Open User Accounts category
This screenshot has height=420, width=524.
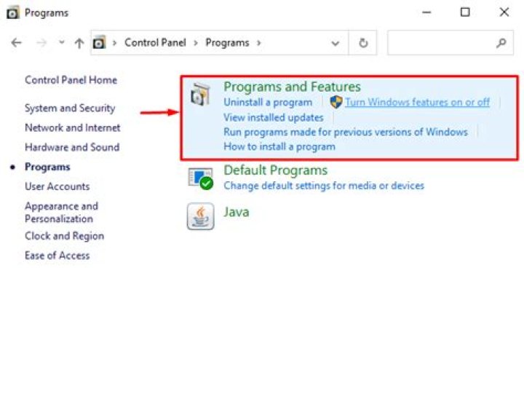coord(57,186)
